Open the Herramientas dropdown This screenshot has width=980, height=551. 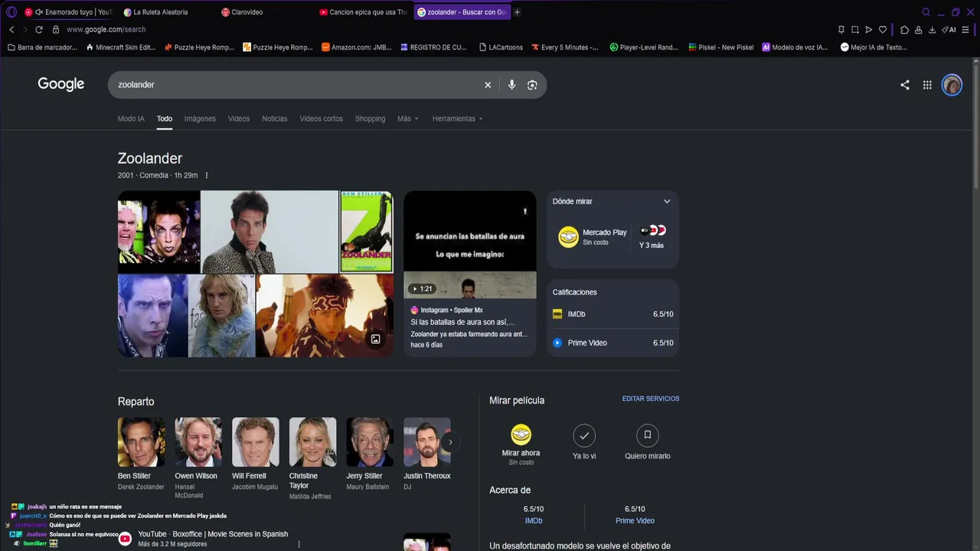457,119
